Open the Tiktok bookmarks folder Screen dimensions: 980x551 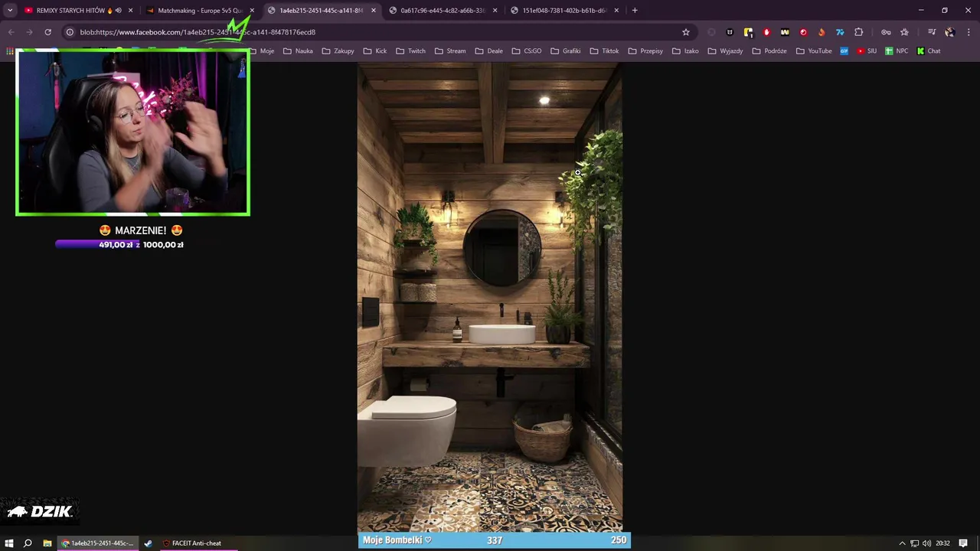[x=604, y=51]
